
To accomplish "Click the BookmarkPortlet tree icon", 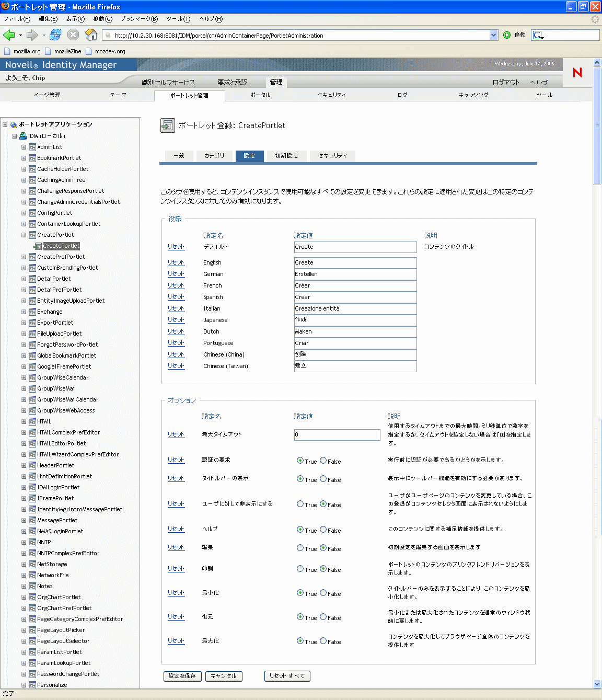I will click(32, 158).
